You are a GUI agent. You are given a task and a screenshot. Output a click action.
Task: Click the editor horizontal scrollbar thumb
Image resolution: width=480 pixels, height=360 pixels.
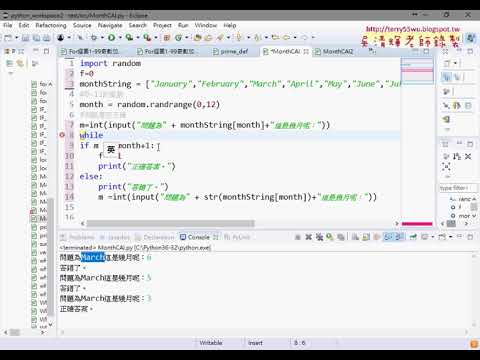click(170, 223)
